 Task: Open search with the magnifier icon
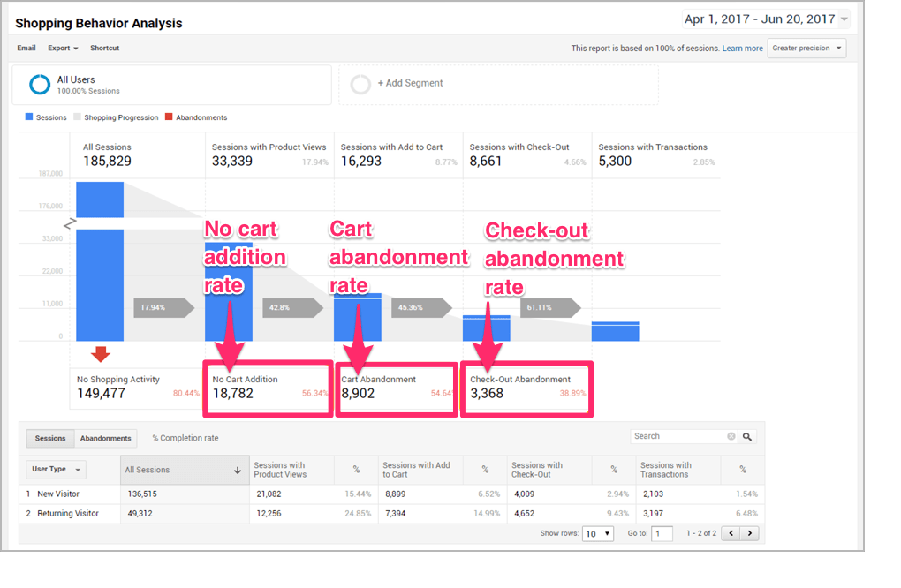(746, 435)
